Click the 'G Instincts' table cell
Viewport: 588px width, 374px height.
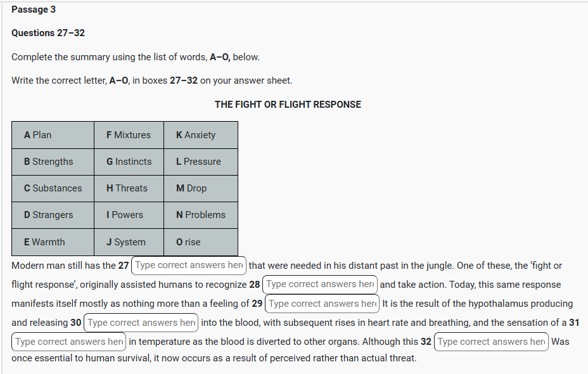coord(129,162)
